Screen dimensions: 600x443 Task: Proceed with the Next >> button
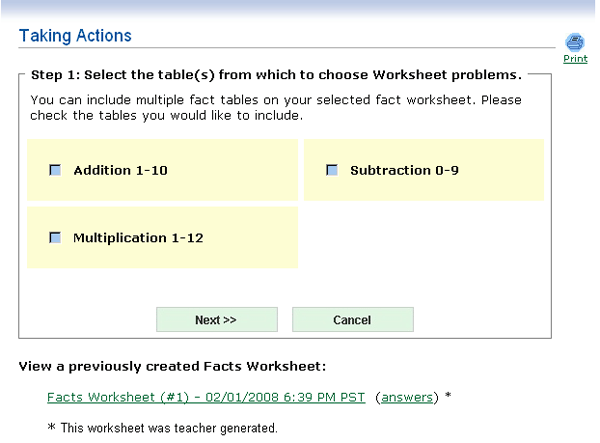point(217,319)
